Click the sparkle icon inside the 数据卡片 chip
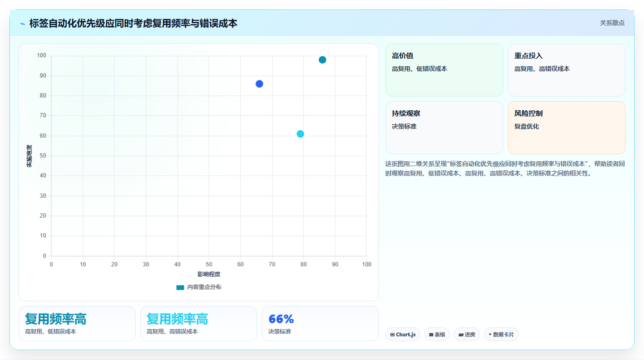This screenshot has height=360, width=644. [490, 334]
